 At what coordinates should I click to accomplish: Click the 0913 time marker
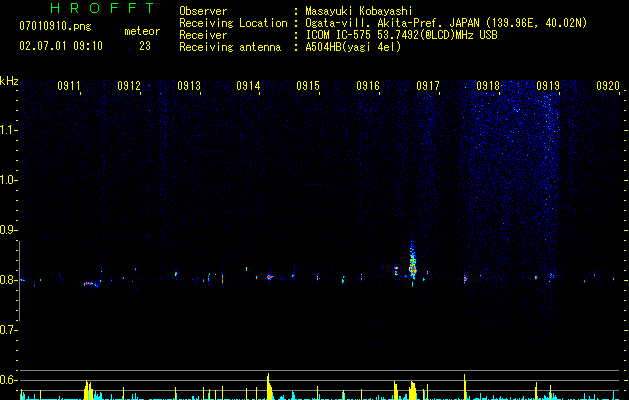[x=189, y=86]
